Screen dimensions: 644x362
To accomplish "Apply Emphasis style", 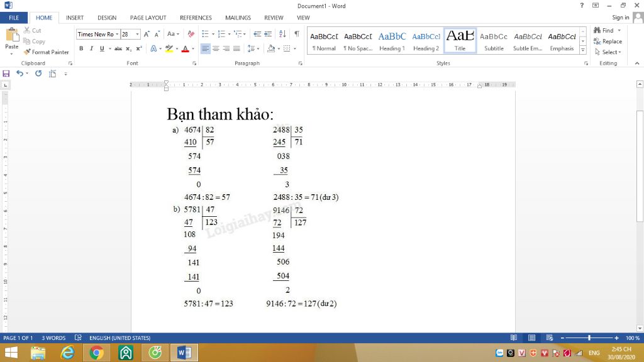I will coord(562,41).
